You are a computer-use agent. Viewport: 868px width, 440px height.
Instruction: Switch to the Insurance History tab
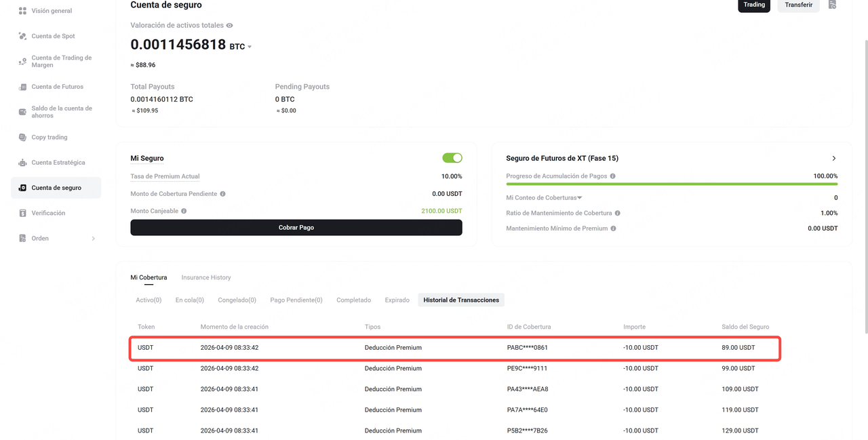[x=206, y=277]
